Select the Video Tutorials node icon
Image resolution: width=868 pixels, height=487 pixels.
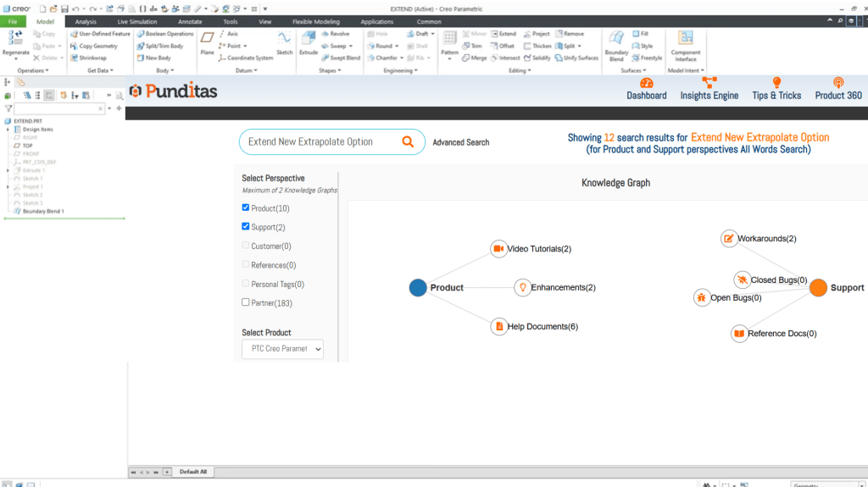(498, 249)
